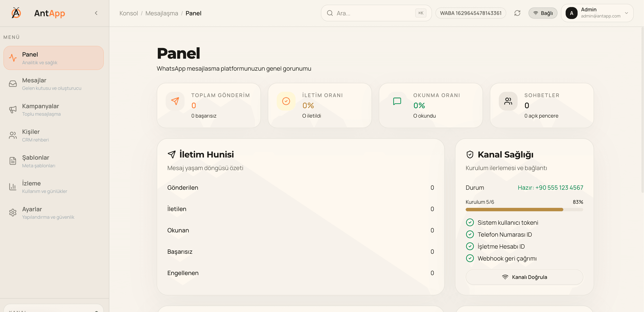This screenshot has width=644, height=312.
Task: Click the magnifier search icon
Action: [x=330, y=13]
